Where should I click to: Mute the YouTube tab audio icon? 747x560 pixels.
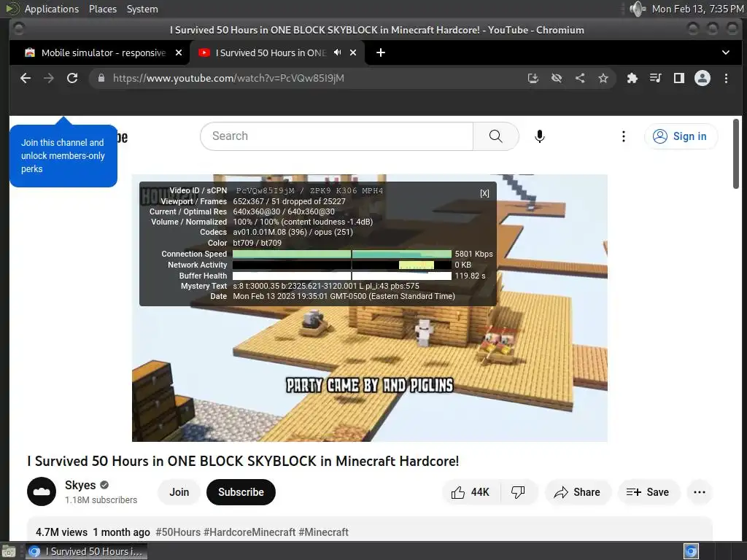click(x=337, y=52)
